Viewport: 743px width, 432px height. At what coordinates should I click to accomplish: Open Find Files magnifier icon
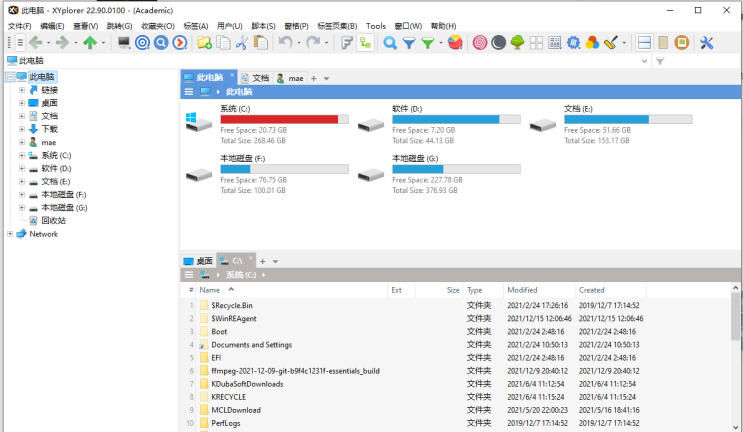pyautogui.click(x=390, y=43)
